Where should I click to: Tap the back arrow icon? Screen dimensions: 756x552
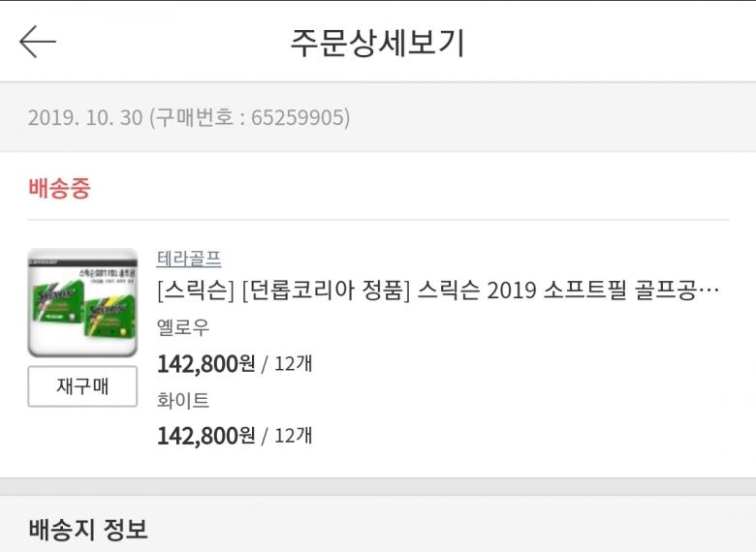pos(38,42)
